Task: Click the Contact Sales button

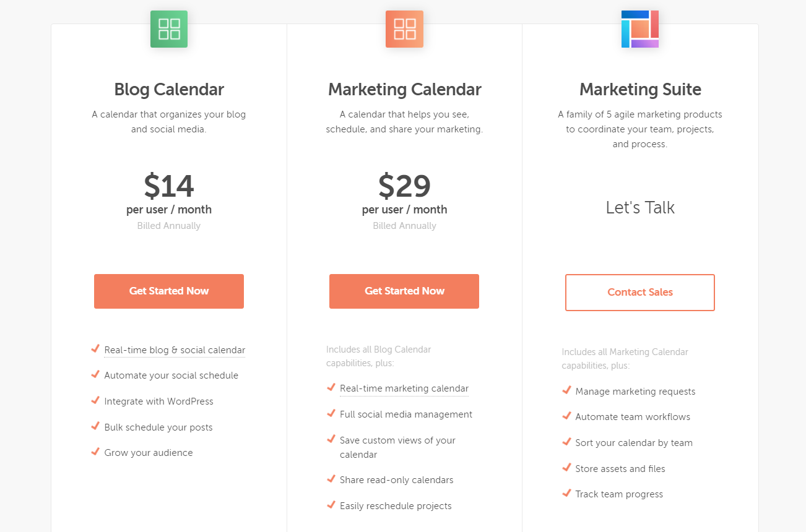Action: tap(640, 293)
